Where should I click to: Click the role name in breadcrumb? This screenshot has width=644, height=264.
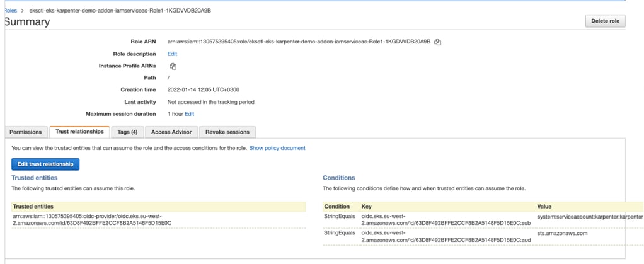120,11
